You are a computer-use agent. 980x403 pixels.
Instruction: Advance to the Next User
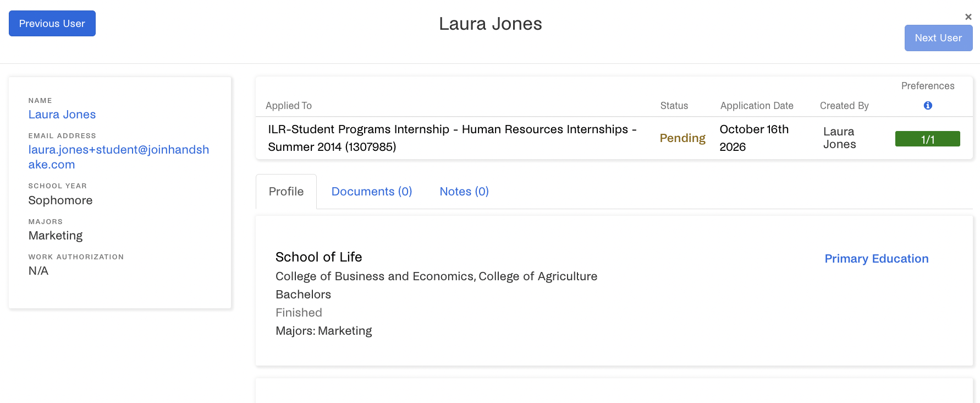(938, 38)
